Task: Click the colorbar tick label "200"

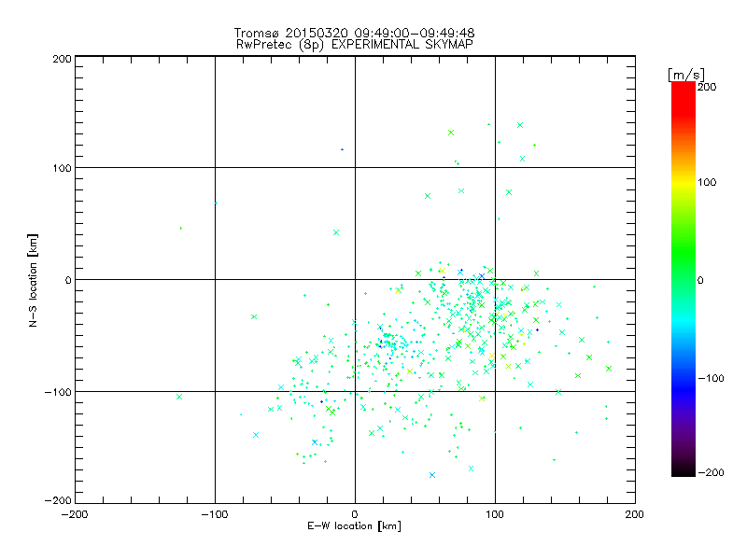Action: (707, 87)
